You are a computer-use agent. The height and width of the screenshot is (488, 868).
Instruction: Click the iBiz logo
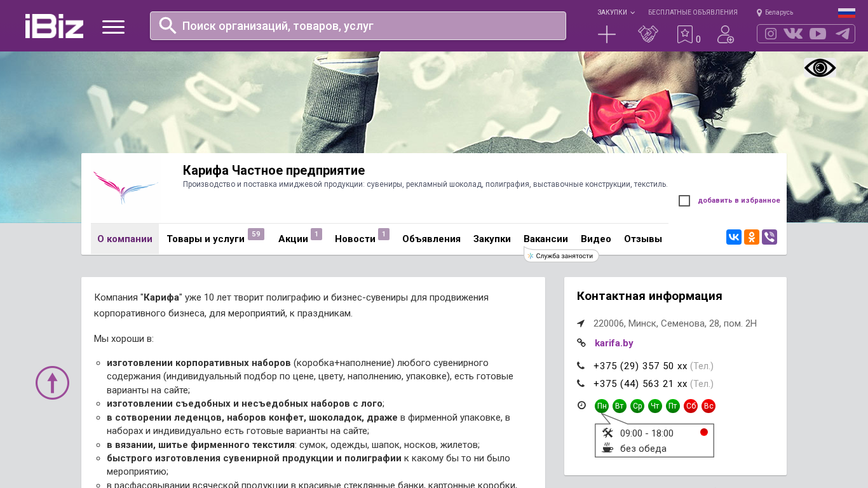point(54,26)
